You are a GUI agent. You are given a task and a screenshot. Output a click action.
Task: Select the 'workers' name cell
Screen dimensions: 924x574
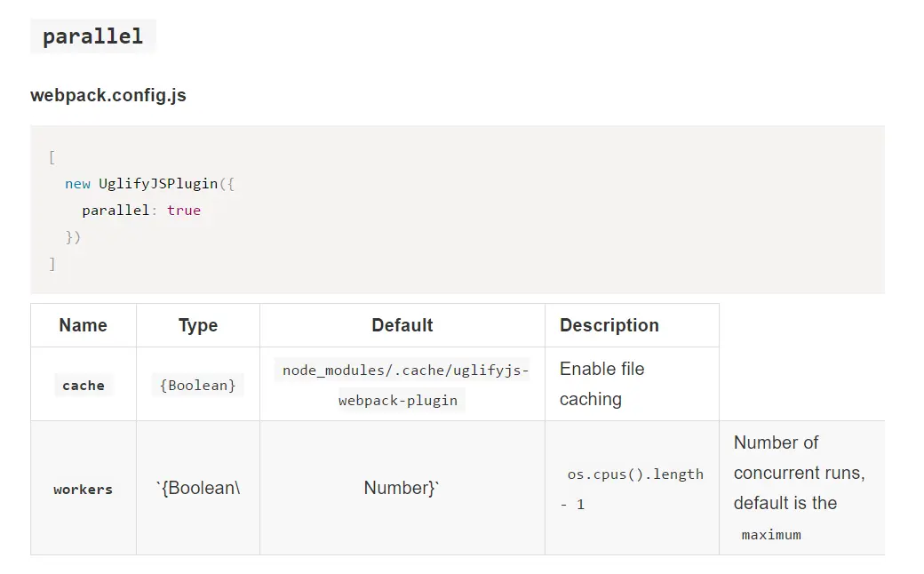84,490
